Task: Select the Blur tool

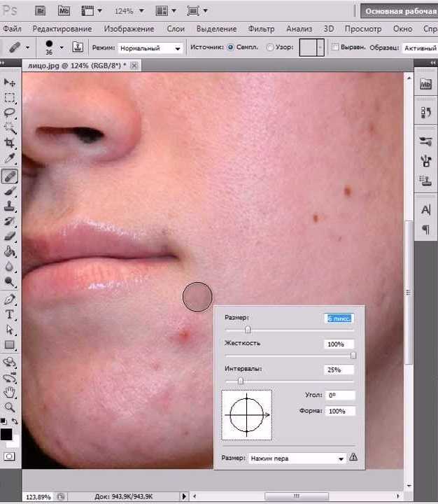Action: pyautogui.click(x=10, y=267)
